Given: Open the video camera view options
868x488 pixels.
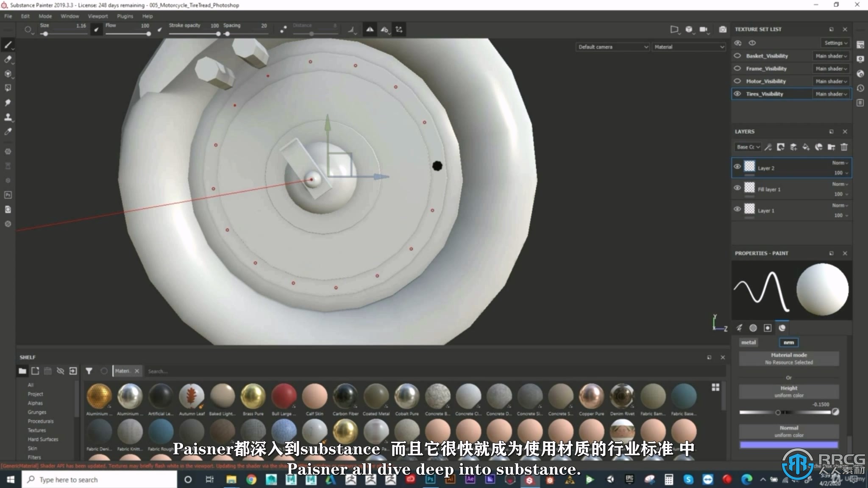Looking at the screenshot, I should [x=704, y=29].
